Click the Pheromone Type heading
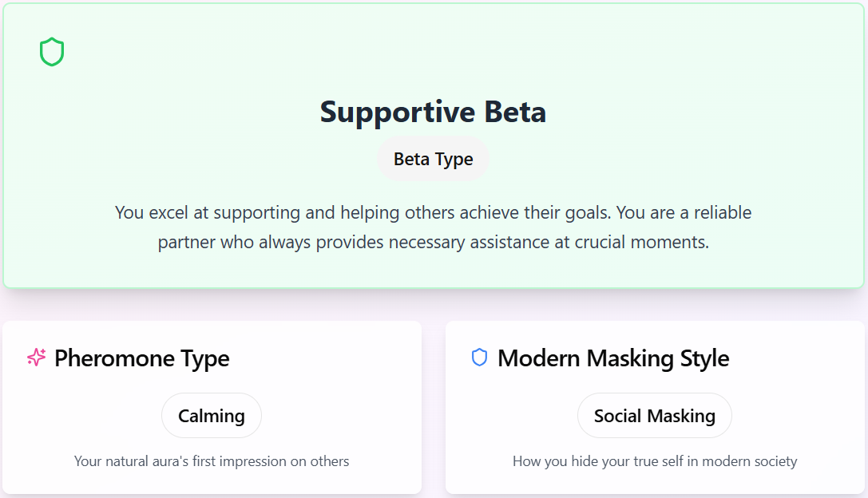The height and width of the screenshot is (498, 868). (x=141, y=358)
